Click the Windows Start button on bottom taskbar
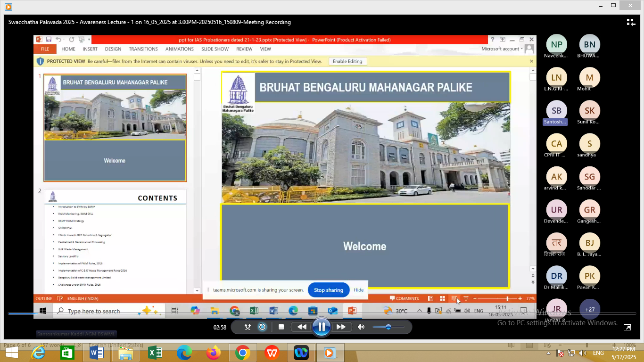 (x=11, y=353)
